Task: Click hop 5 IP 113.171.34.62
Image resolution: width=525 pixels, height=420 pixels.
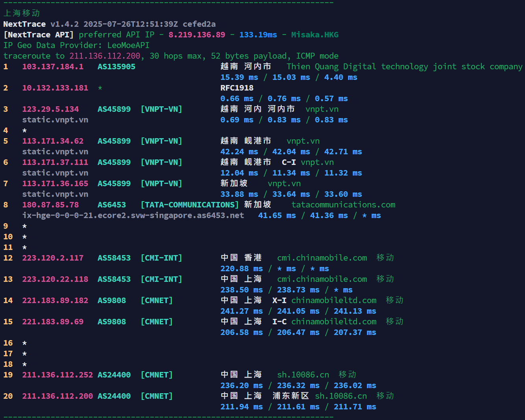Action: (53, 141)
